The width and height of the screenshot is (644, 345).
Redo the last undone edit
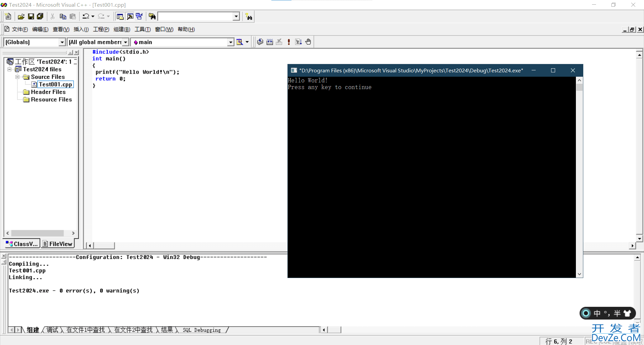101,16
